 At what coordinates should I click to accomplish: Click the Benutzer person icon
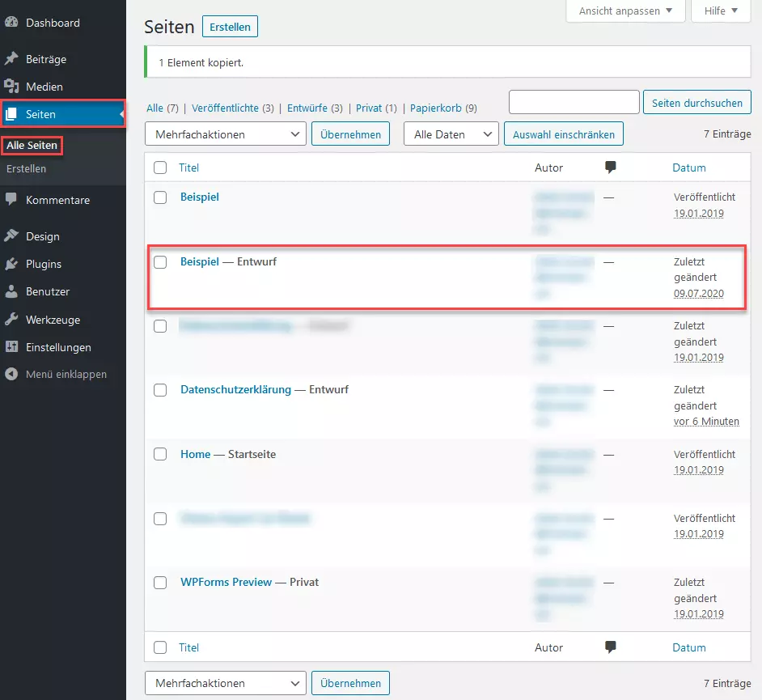point(11,291)
